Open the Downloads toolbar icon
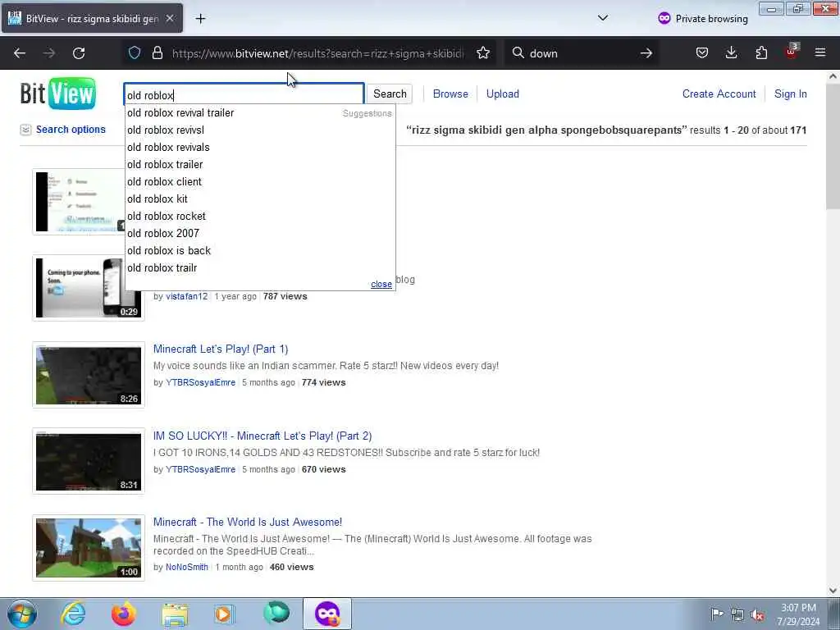Screen dimensions: 840x630 click(731, 52)
